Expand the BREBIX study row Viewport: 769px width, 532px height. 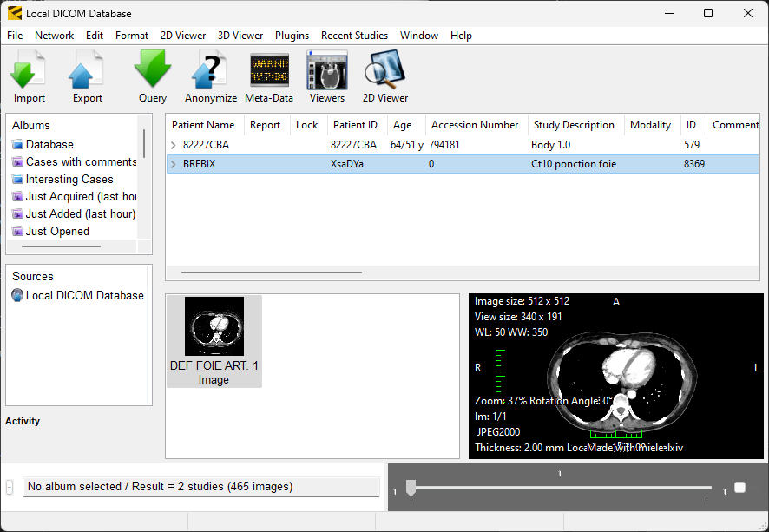(x=173, y=163)
